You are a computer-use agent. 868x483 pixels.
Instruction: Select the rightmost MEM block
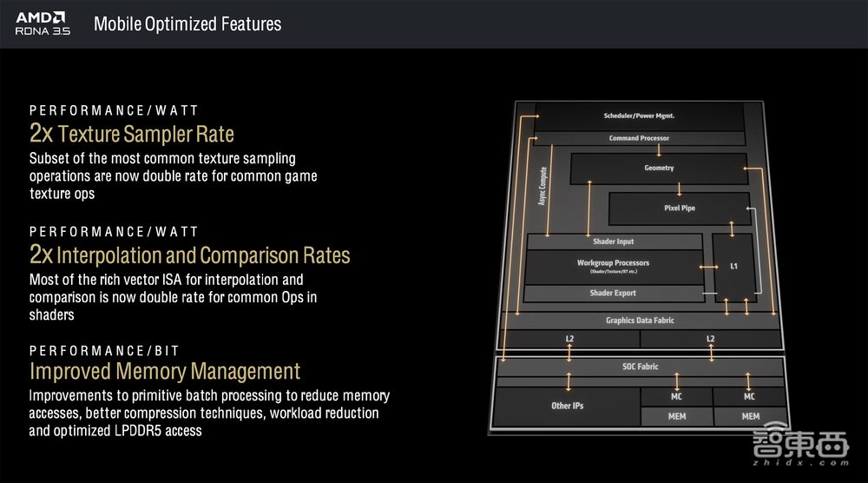tap(750, 416)
